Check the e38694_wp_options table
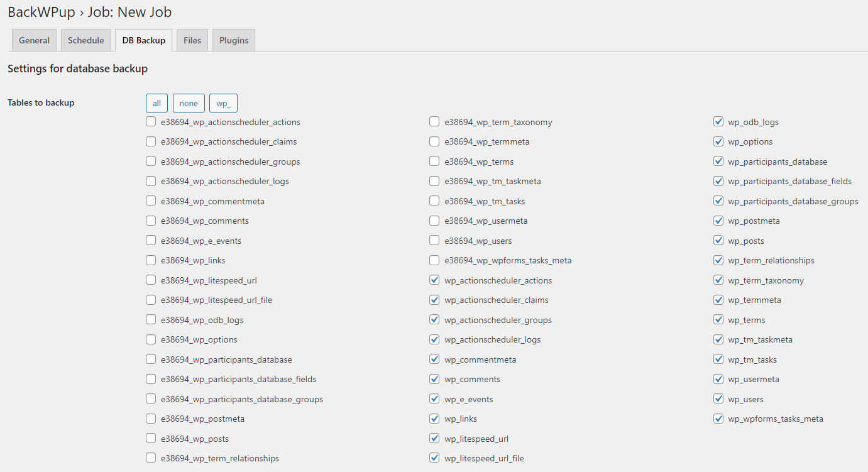 [151, 339]
